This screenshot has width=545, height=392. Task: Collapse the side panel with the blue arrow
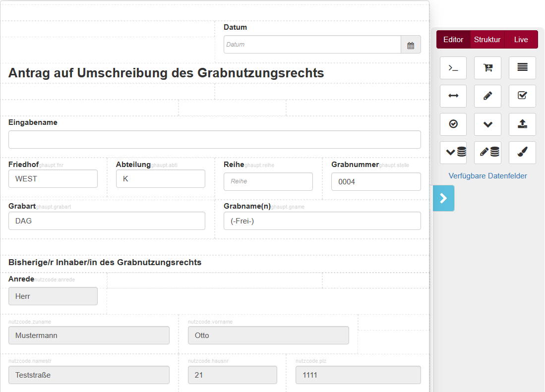pos(443,198)
